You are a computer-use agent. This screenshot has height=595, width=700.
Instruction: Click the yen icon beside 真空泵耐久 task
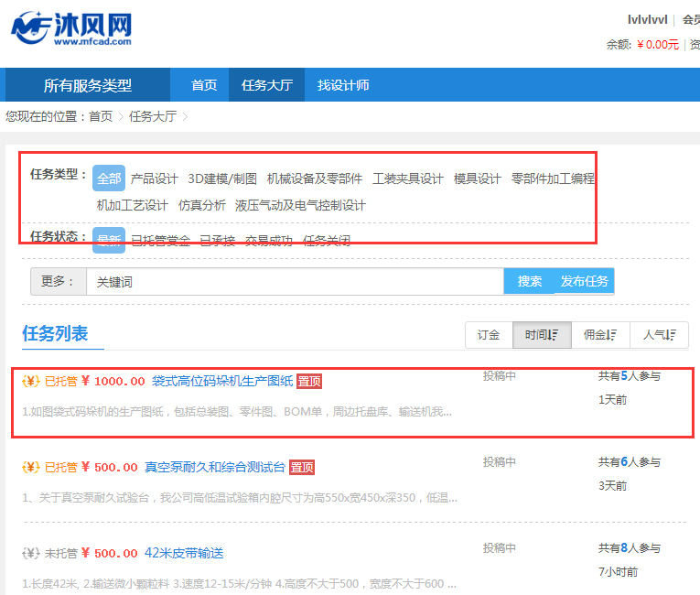(30, 468)
